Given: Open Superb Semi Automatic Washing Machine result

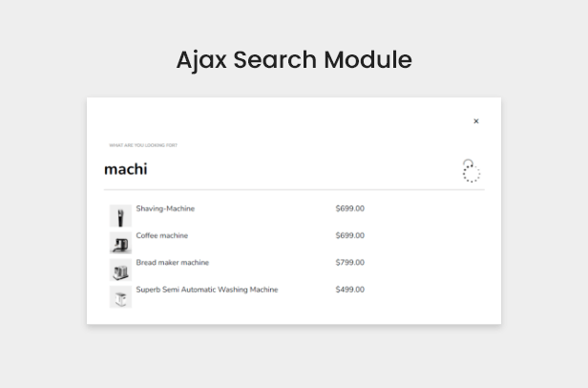Looking at the screenshot, I should [207, 290].
